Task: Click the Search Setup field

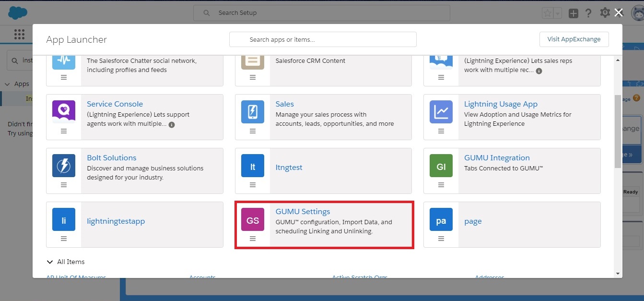Action: tap(322, 13)
